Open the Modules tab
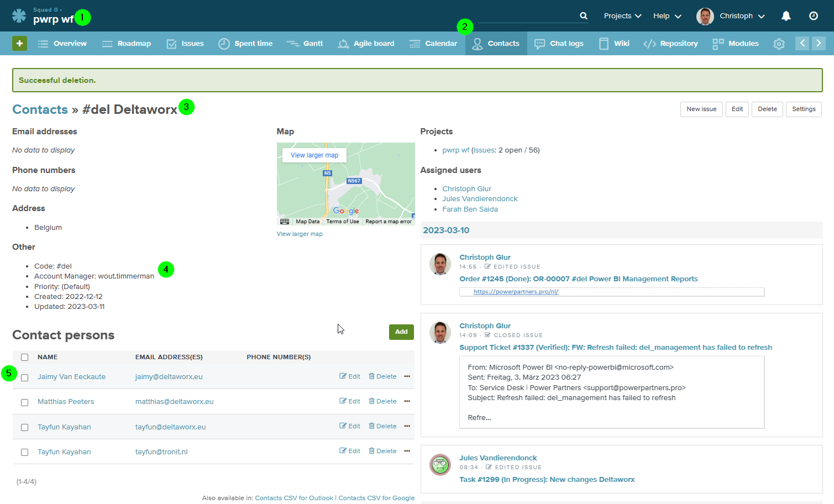The height and width of the screenshot is (504, 834). (x=736, y=43)
